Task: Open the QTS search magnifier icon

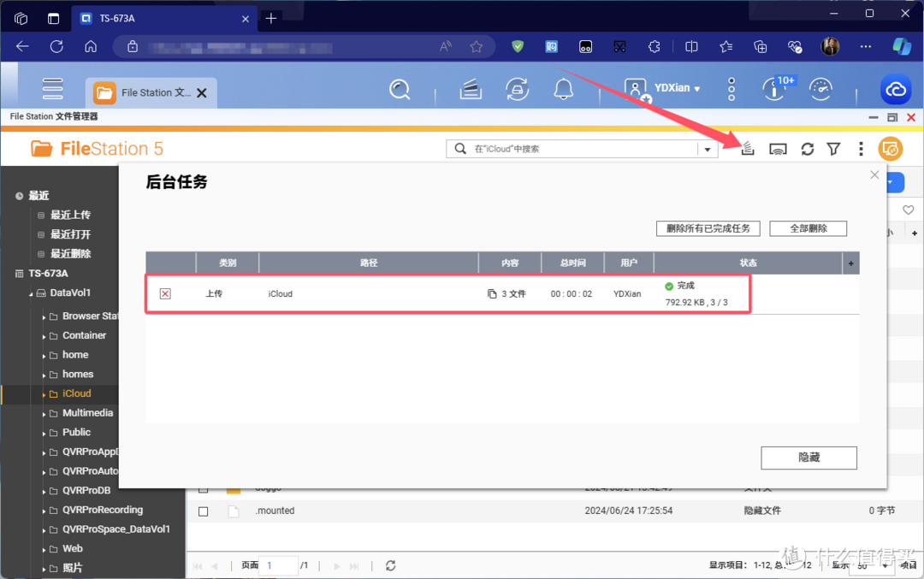Action: pos(400,89)
